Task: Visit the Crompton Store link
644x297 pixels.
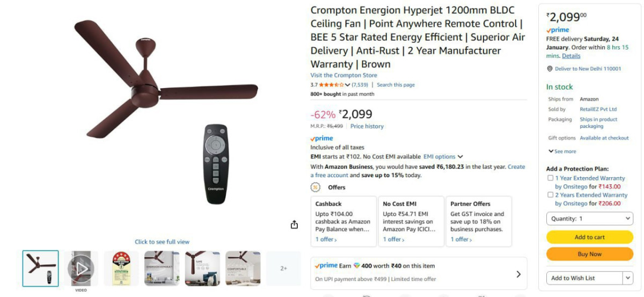Action: pos(343,75)
